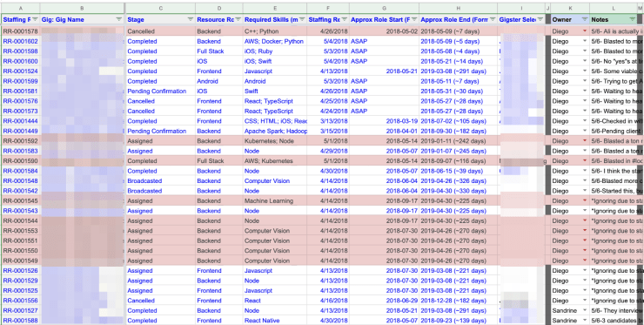Open staffing record RR-0001600
This screenshot has width=644, height=325.
pos(21,61)
